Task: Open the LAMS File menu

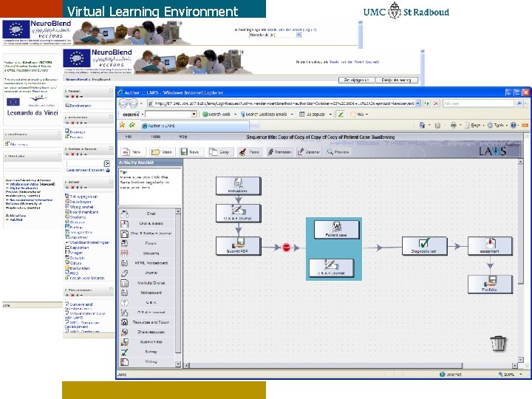Action: 129,137
